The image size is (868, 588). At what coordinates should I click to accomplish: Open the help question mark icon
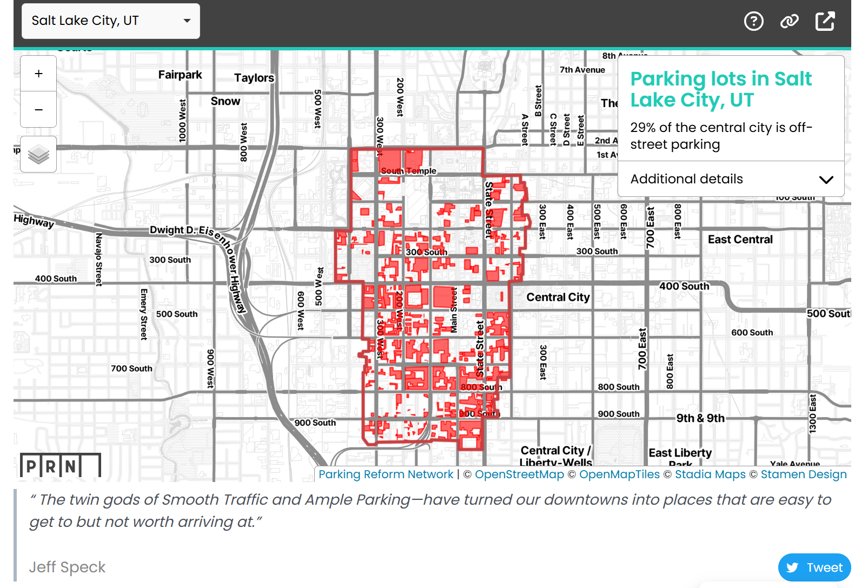coord(753,21)
